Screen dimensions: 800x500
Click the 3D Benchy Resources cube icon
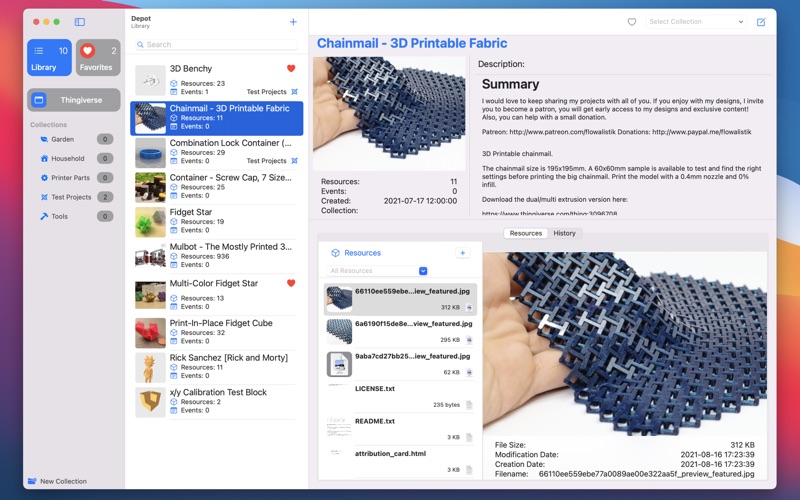tap(173, 83)
